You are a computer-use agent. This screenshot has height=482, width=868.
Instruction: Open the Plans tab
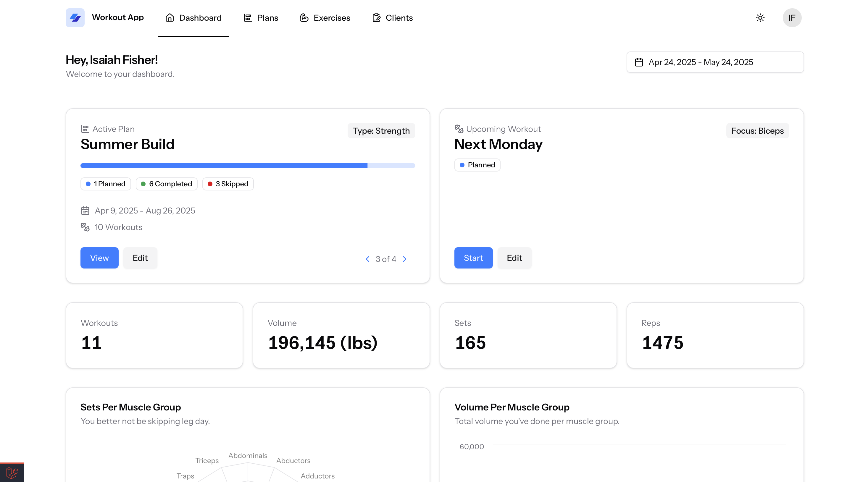tap(261, 18)
